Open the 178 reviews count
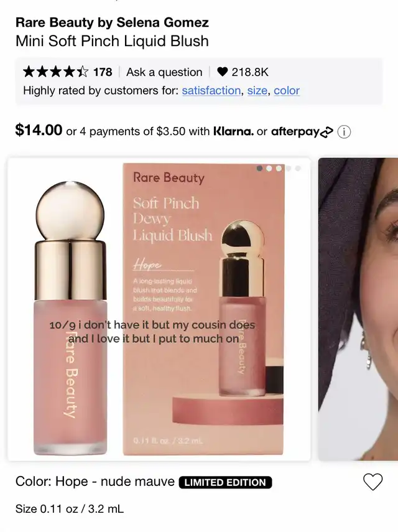Image resolution: width=398 pixels, height=532 pixels. tap(103, 72)
